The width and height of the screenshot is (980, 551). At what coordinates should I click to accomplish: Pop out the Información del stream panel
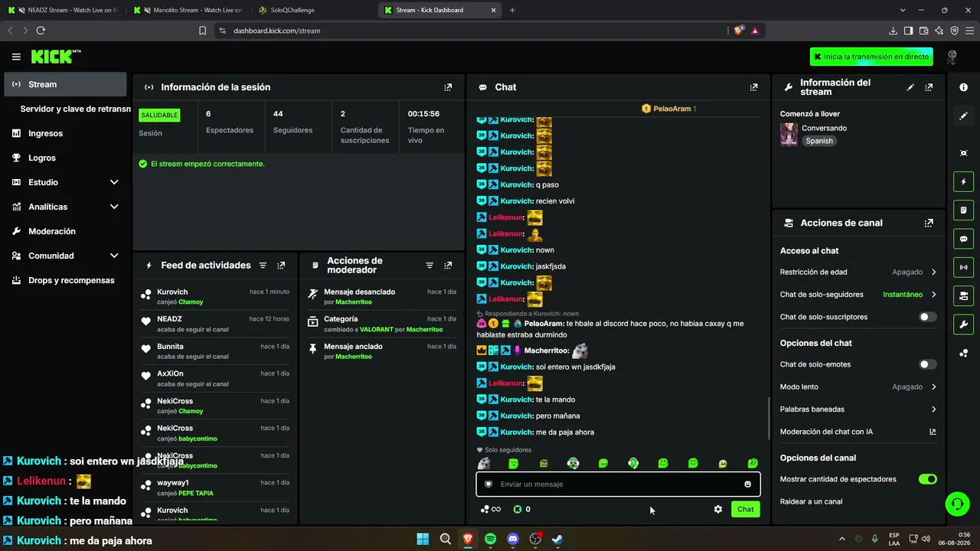pyautogui.click(x=929, y=87)
